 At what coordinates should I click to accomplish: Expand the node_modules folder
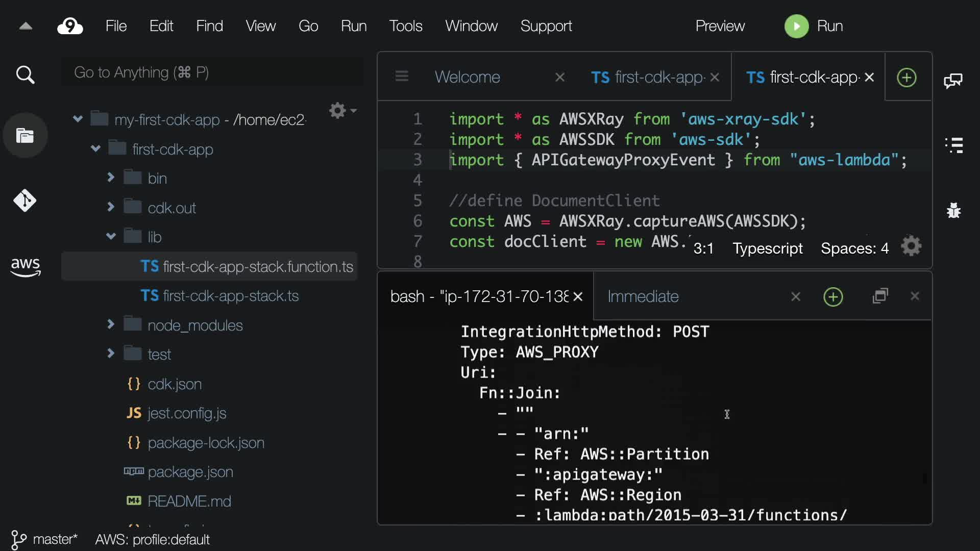111,324
